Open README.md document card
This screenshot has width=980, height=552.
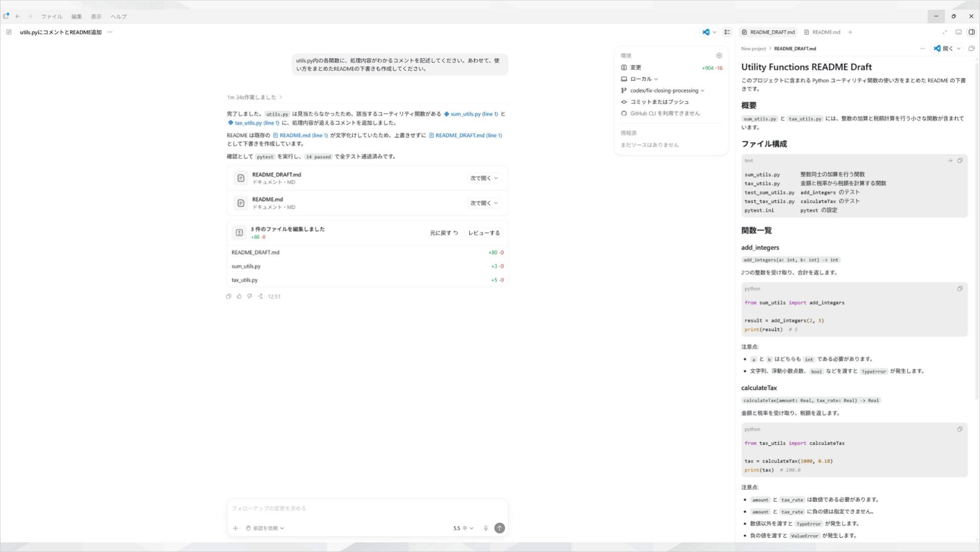(x=367, y=203)
